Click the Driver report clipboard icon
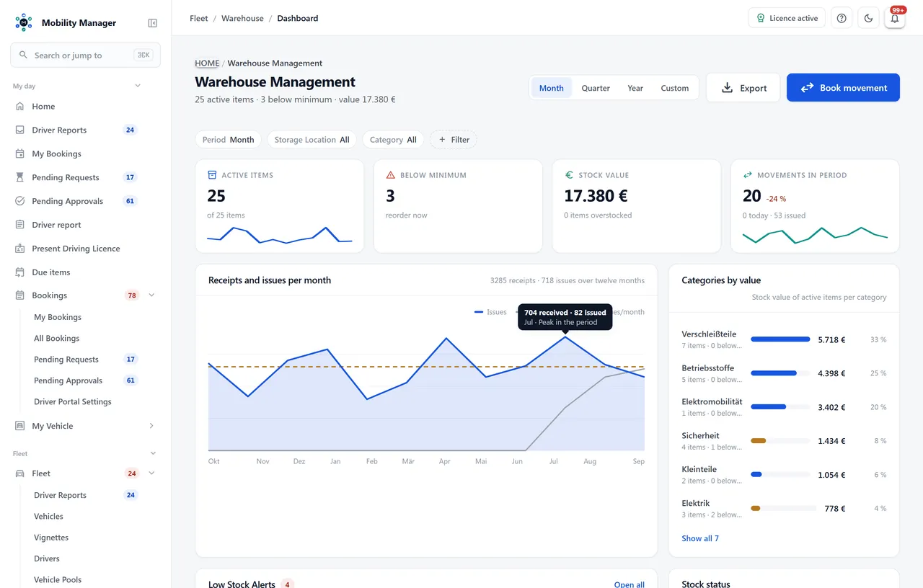 19,225
